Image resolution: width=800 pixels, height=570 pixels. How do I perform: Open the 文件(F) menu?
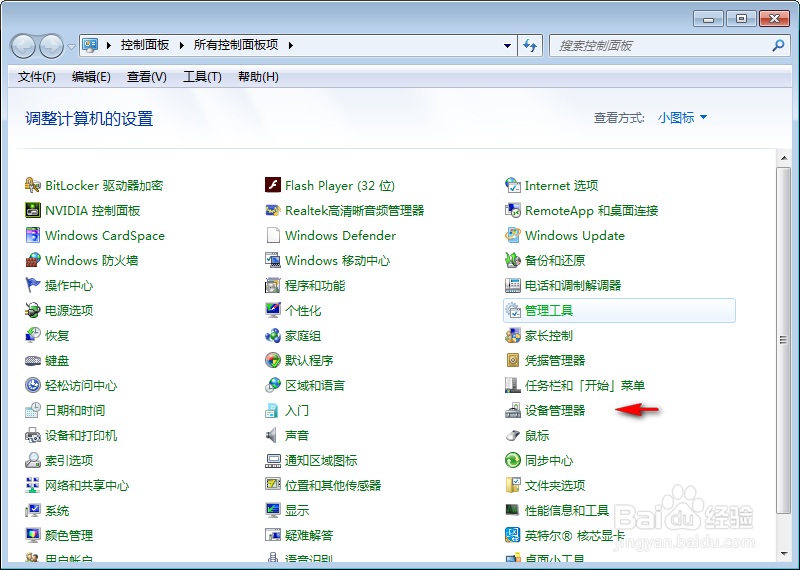point(37,77)
